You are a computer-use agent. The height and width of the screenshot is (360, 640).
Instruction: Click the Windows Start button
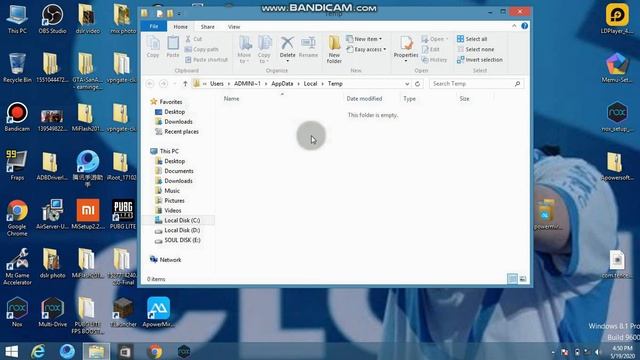coord(11,351)
